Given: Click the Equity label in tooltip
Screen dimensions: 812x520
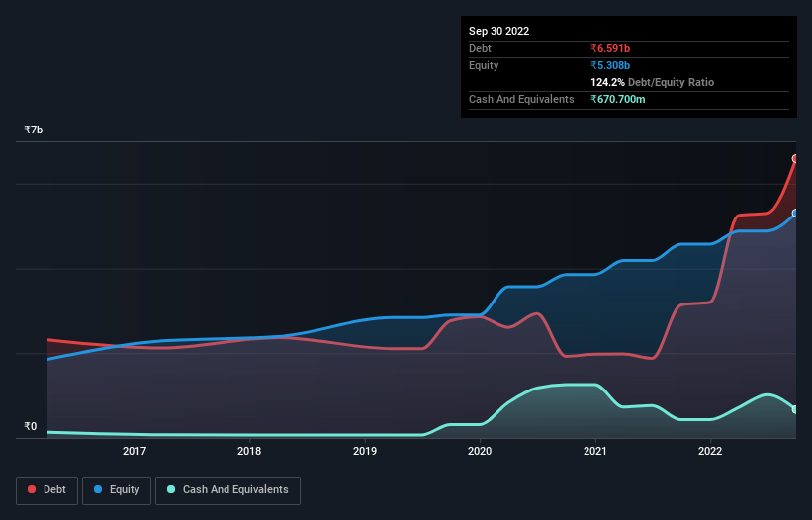Looking at the screenshot, I should (484, 65).
